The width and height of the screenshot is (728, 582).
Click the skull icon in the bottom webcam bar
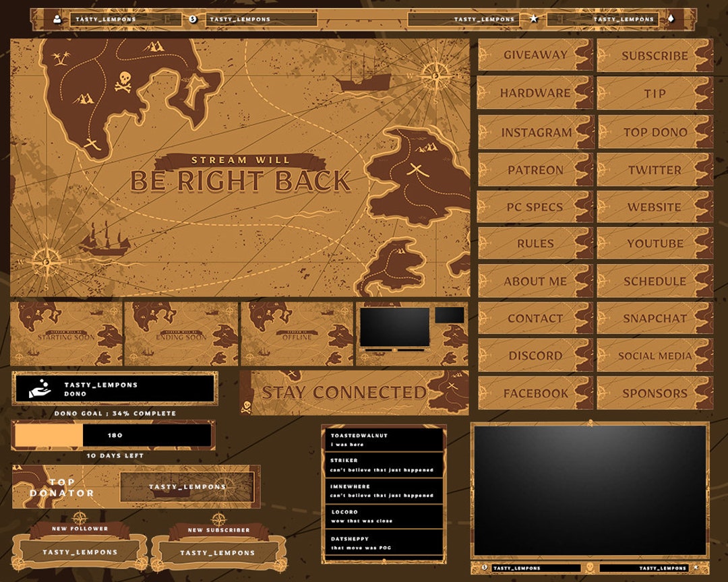pos(590,569)
